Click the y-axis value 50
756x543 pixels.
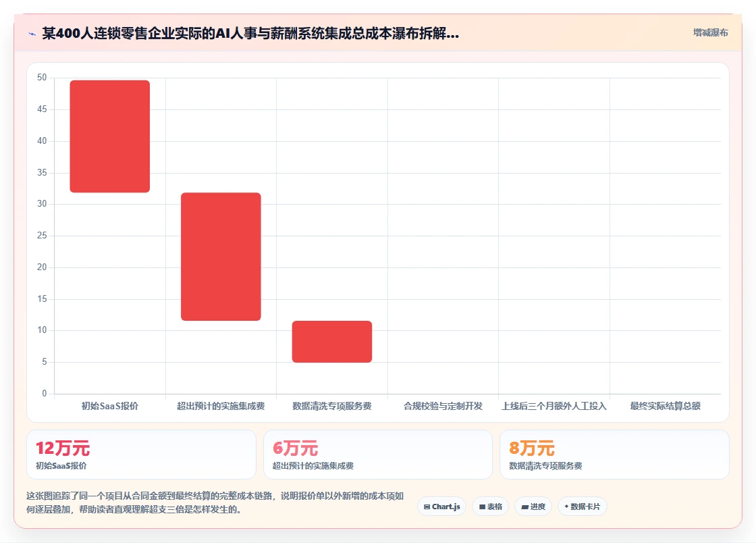(x=42, y=78)
